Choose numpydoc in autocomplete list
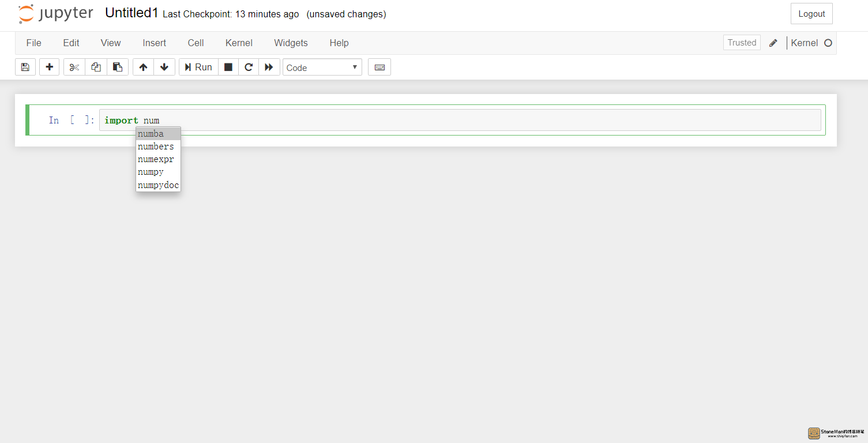Viewport: 868px width, 443px height. (158, 185)
